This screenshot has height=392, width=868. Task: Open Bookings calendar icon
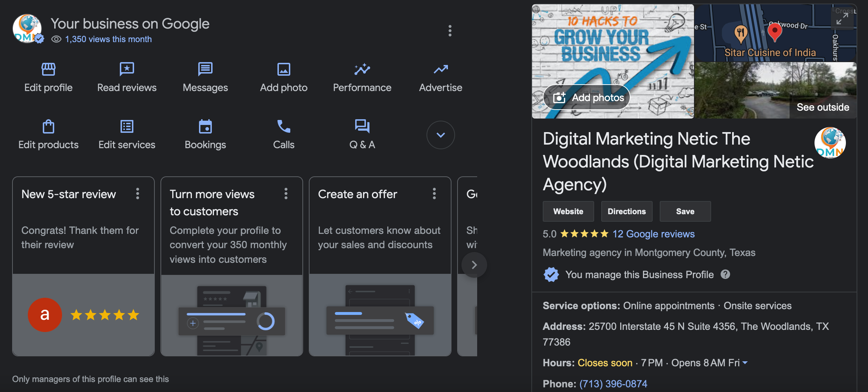click(x=205, y=126)
